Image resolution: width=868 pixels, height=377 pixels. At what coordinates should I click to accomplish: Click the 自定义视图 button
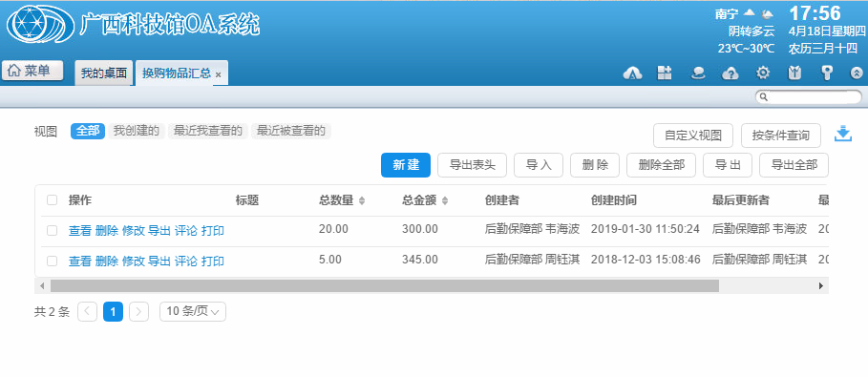click(693, 136)
